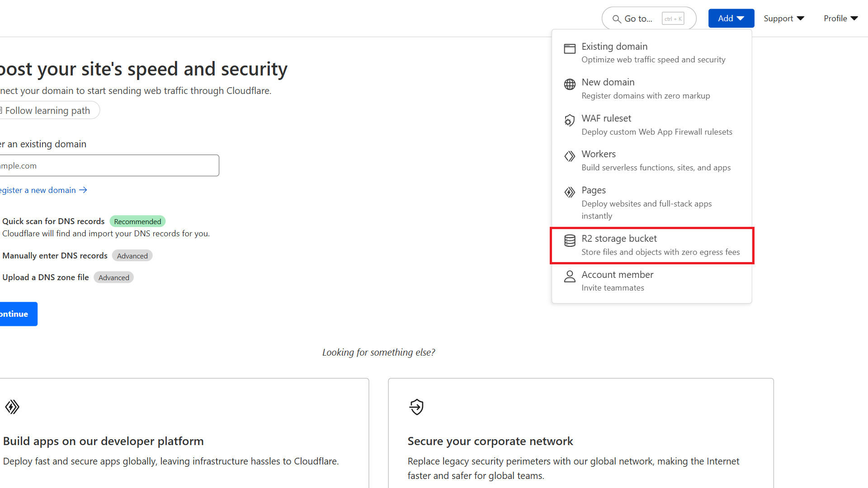
Task: Expand the Support dropdown
Action: pyautogui.click(x=784, y=19)
